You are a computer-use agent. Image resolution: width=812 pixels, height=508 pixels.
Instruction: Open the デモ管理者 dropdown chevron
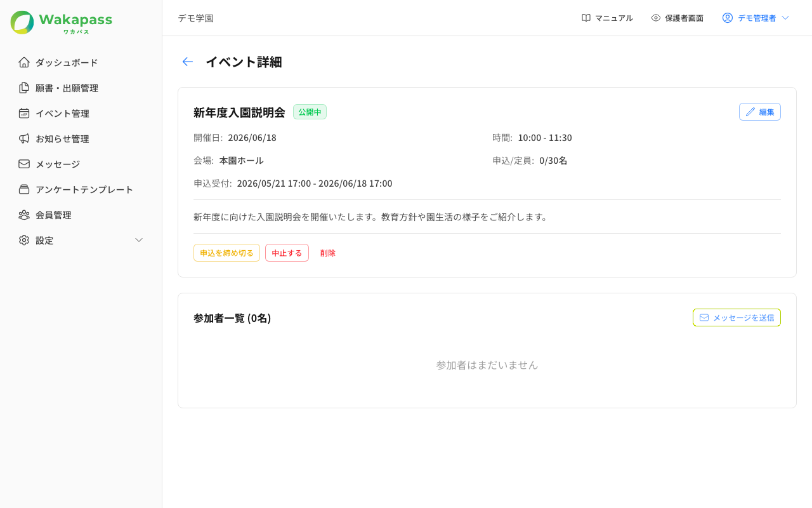pyautogui.click(x=785, y=18)
